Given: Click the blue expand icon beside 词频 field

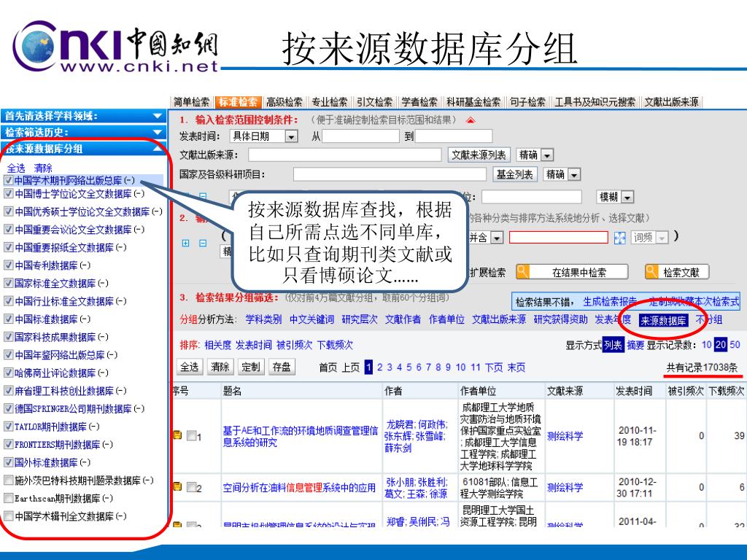Looking at the screenshot, I should (619, 237).
